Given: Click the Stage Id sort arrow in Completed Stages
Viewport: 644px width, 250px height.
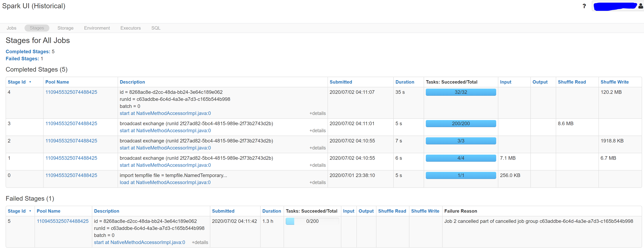Looking at the screenshot, I should click(30, 82).
